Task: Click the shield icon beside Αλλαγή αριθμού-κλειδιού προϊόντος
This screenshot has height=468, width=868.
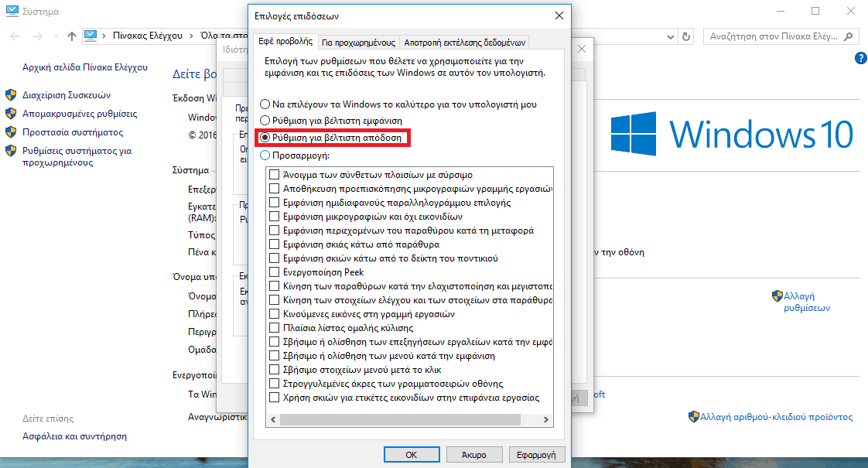Action: [694, 416]
